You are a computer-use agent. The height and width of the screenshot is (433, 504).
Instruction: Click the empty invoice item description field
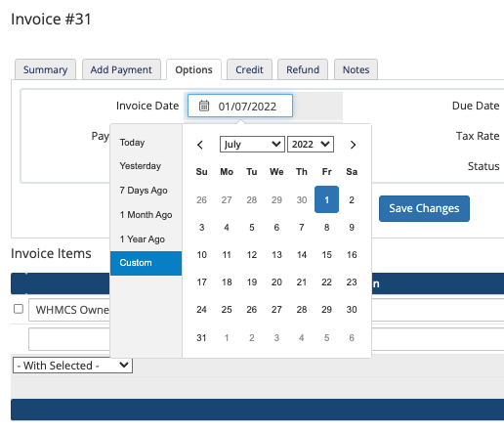tap(69, 339)
